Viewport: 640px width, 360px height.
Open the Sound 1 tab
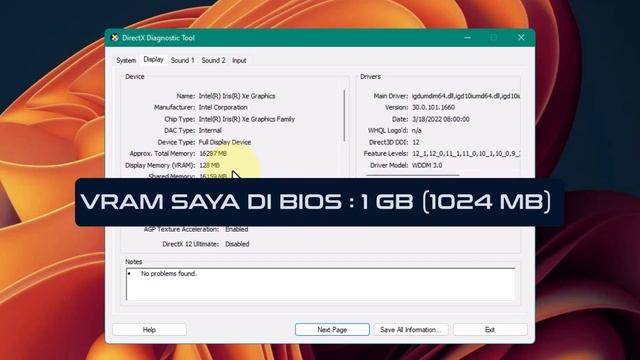182,60
